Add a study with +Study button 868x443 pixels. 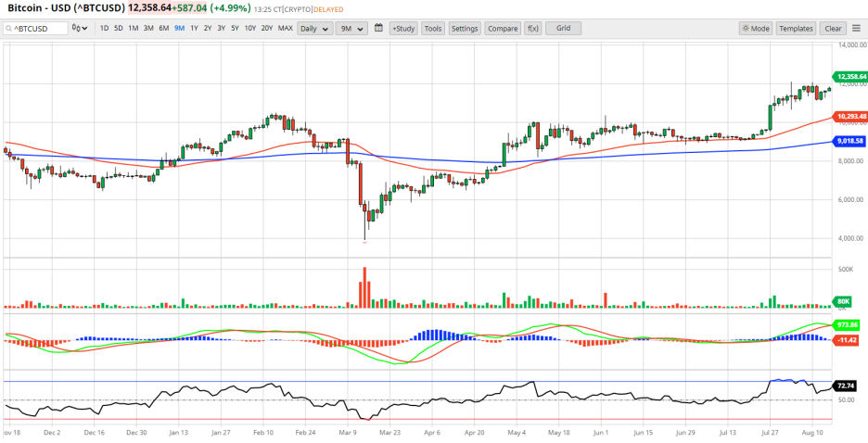click(403, 28)
